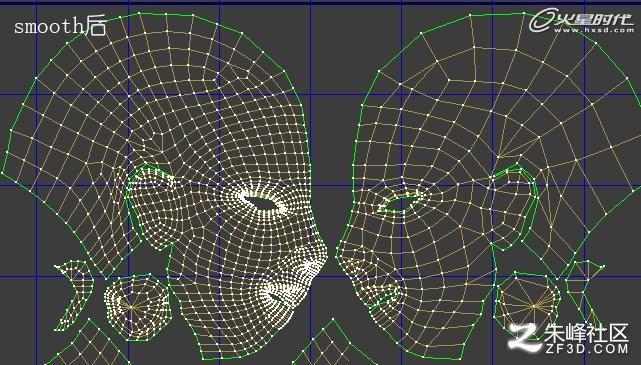Image resolution: width=641 pixels, height=365 pixels.
Task: Open the ZF3D.COM watermark link
Action: pos(587,349)
